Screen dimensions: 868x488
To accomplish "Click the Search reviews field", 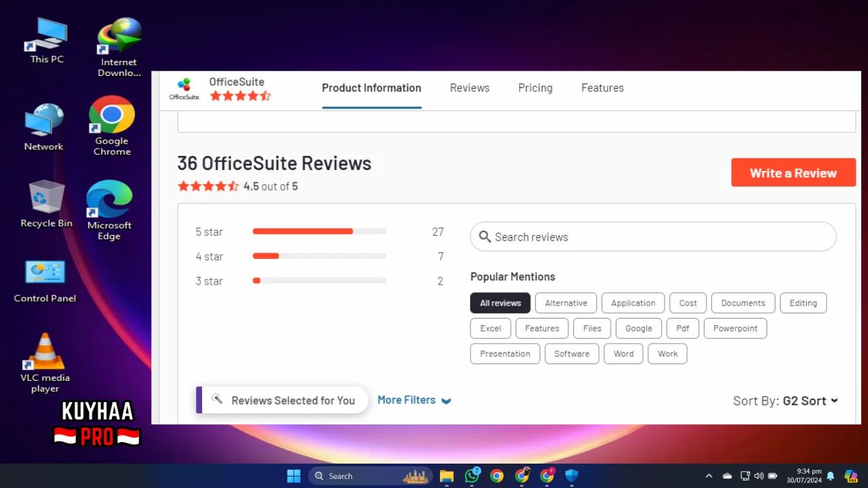I will click(653, 237).
